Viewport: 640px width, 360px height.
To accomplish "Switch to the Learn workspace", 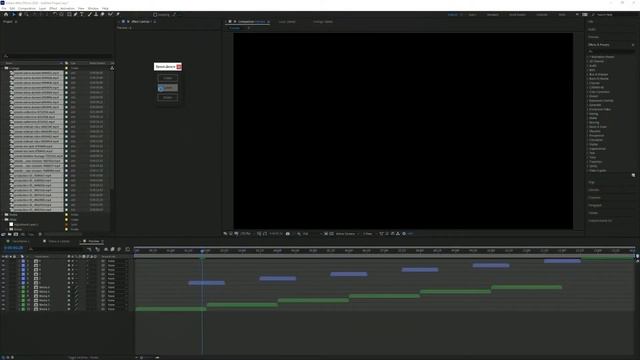I will pos(472,15).
